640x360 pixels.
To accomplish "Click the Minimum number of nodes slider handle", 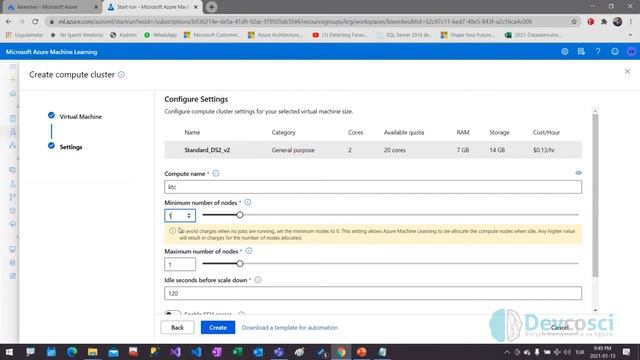I will (x=240, y=215).
